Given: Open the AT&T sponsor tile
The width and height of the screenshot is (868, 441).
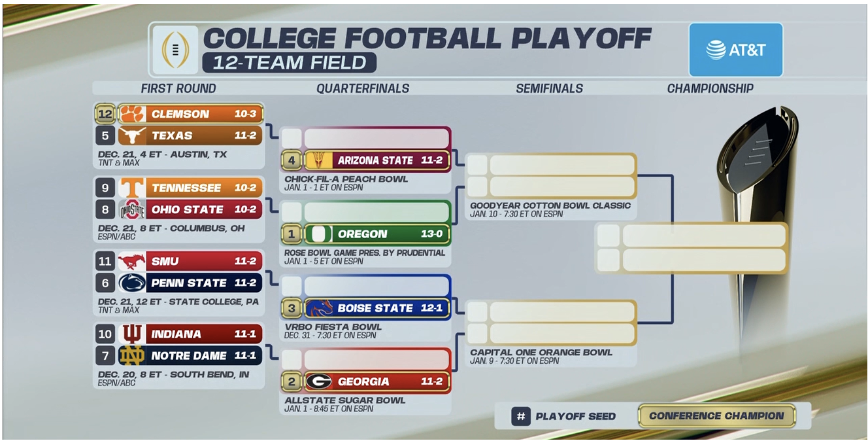Looking at the screenshot, I should click(x=735, y=50).
